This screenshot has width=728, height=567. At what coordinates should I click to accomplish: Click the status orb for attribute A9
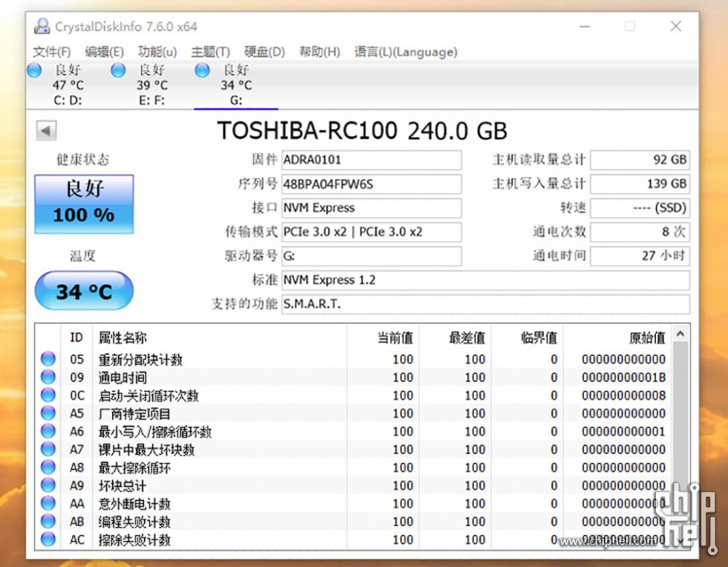pyautogui.click(x=48, y=485)
